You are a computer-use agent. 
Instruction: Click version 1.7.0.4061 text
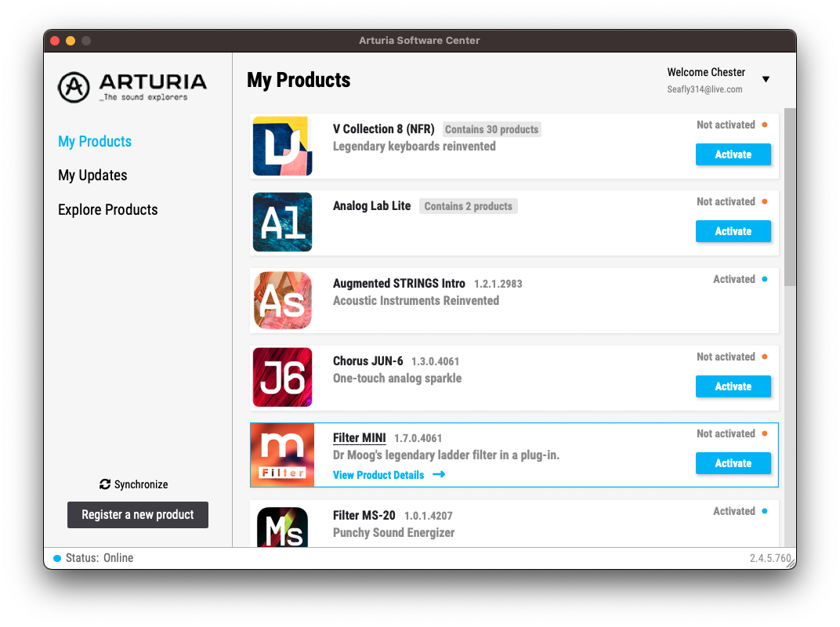(418, 438)
